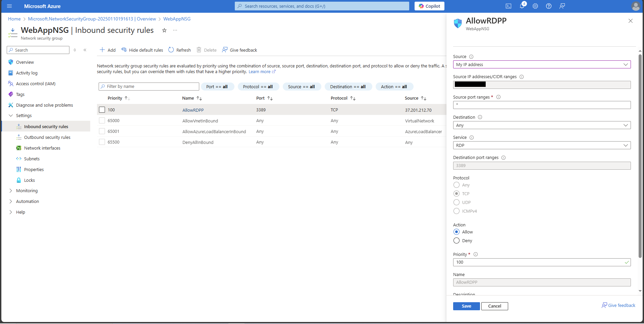Open the Destination dropdown set to Any
The height and width of the screenshot is (324, 644).
click(x=542, y=125)
